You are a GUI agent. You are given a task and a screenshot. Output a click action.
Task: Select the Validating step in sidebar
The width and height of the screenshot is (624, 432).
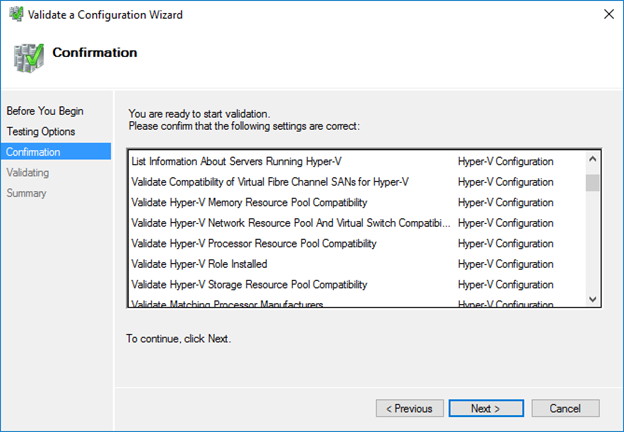pyautogui.click(x=27, y=173)
